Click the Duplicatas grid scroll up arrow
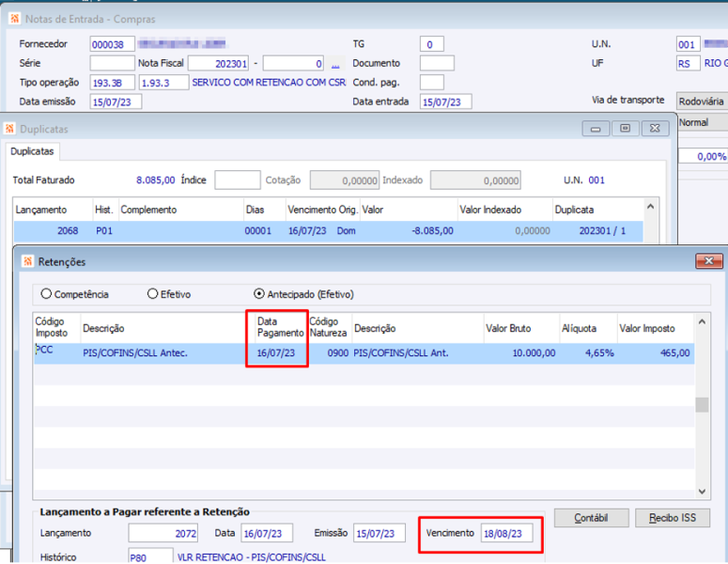728x564 pixels. (x=650, y=207)
